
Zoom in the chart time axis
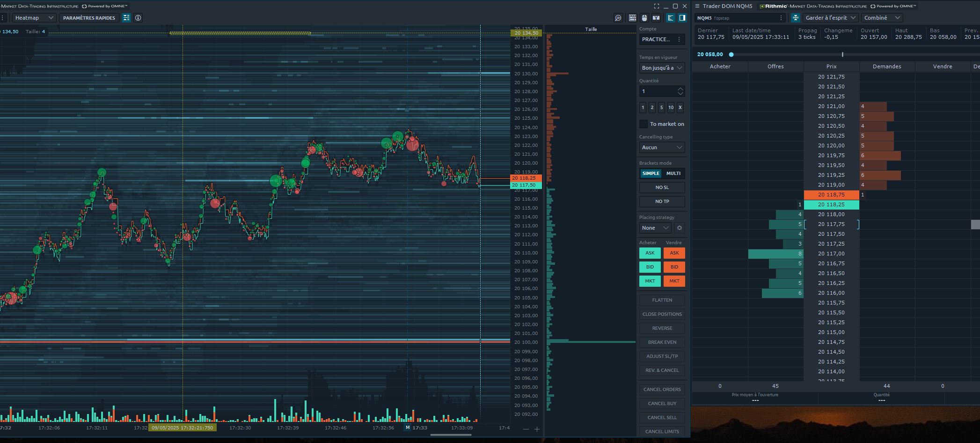tap(537, 429)
